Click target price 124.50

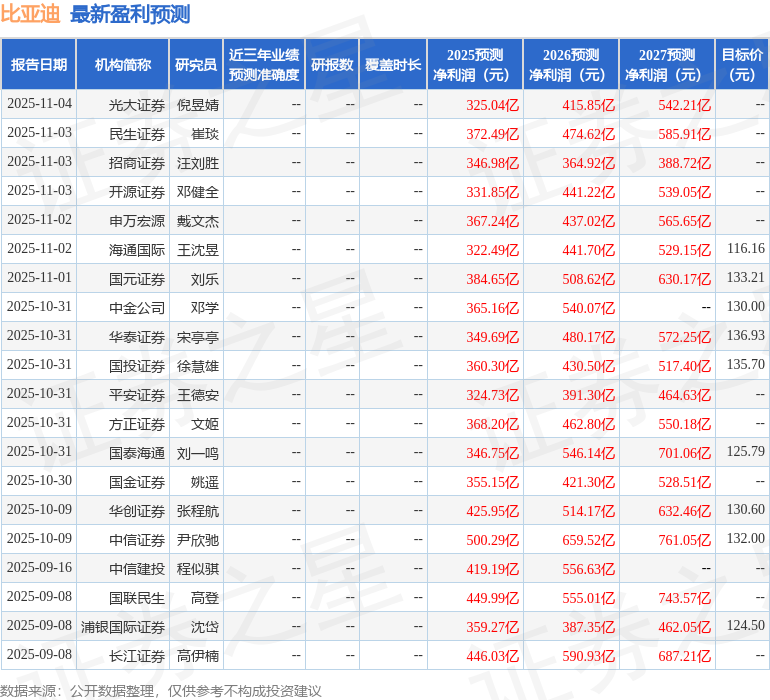tap(745, 625)
